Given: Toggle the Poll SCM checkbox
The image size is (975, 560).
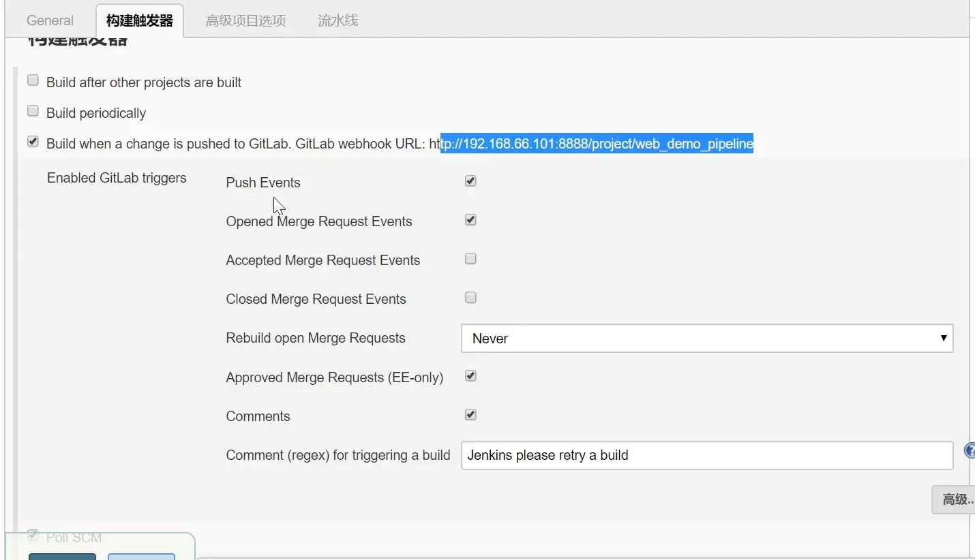Looking at the screenshot, I should (x=33, y=535).
